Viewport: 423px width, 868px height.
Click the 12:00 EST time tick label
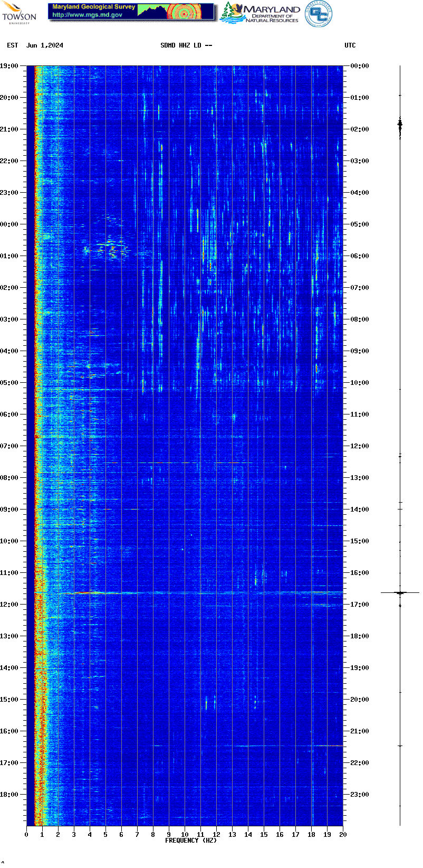point(9,605)
